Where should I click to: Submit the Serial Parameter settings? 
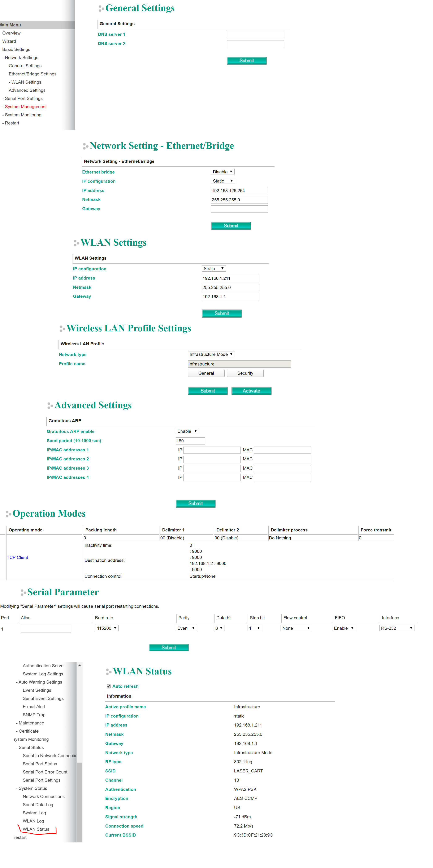169,647
